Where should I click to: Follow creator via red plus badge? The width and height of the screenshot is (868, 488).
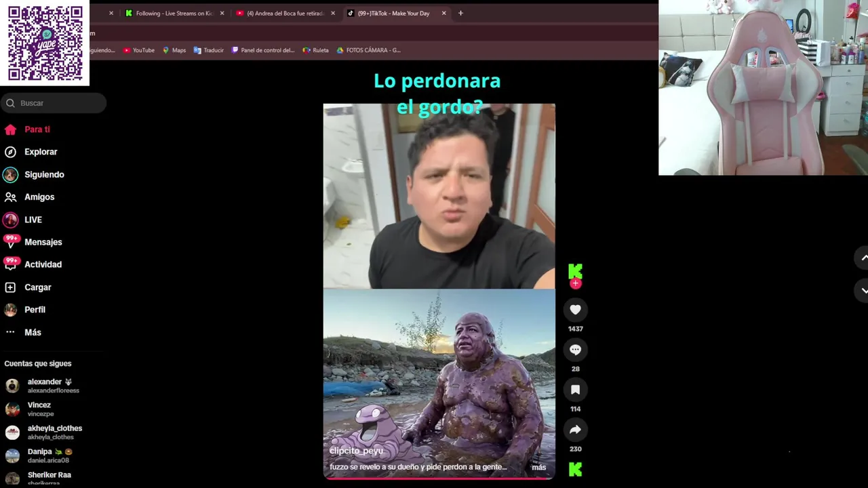coord(575,283)
